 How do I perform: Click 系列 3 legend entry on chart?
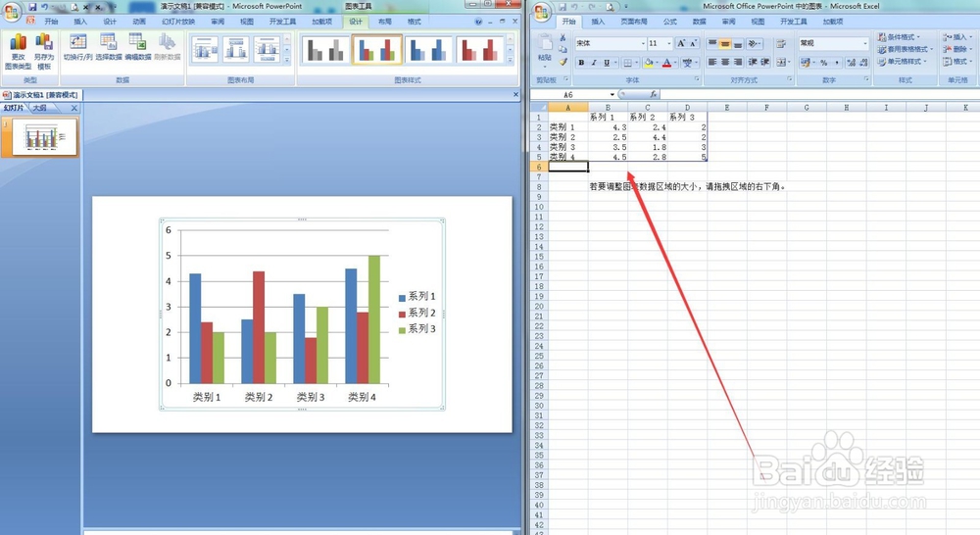pyautogui.click(x=416, y=329)
